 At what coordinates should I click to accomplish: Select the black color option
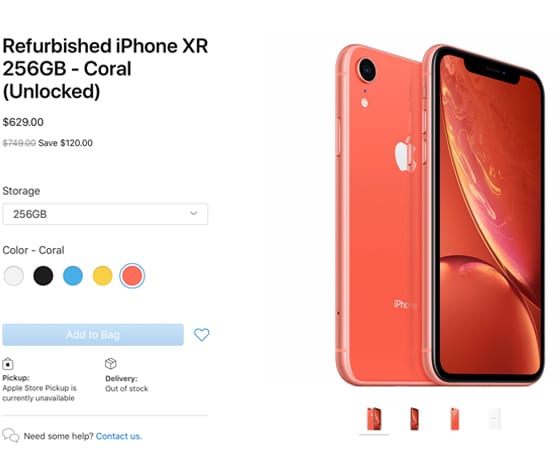[x=43, y=276]
